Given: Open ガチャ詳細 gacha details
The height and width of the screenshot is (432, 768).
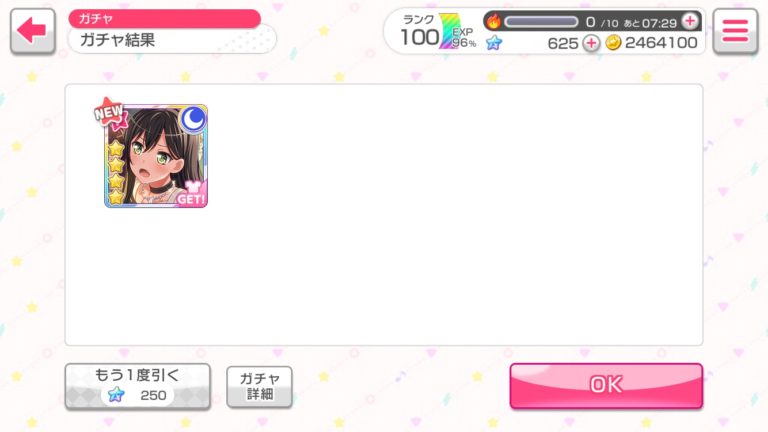Looking at the screenshot, I should (260, 386).
